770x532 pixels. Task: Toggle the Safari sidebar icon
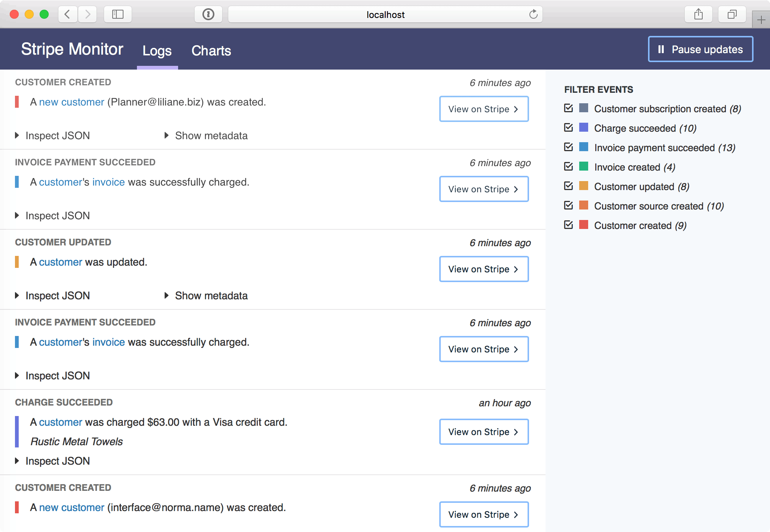pyautogui.click(x=118, y=14)
